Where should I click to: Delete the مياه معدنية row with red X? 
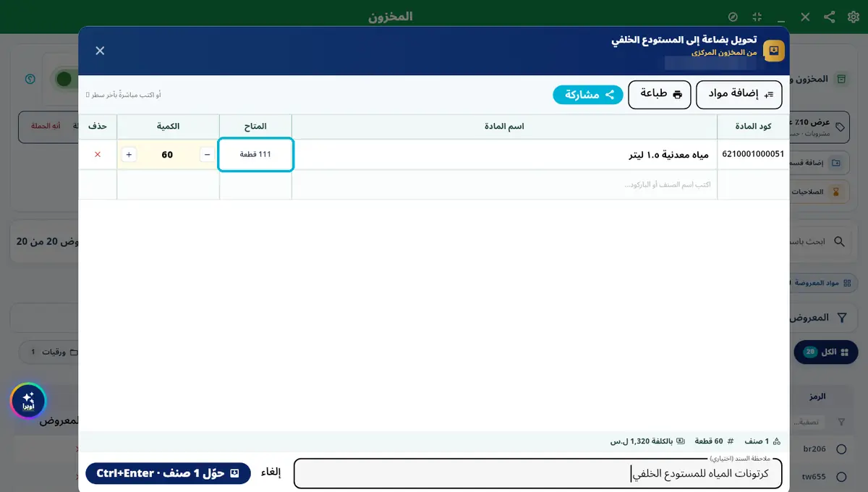98,154
